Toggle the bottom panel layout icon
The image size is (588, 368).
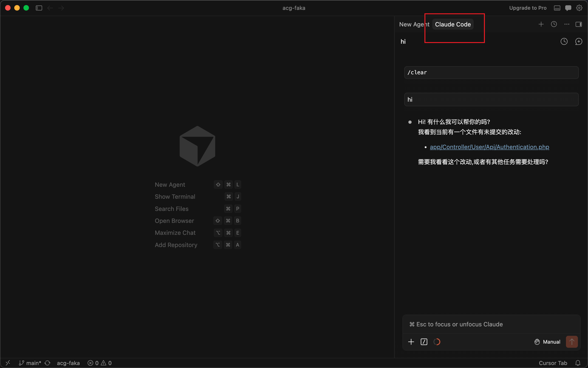click(557, 8)
